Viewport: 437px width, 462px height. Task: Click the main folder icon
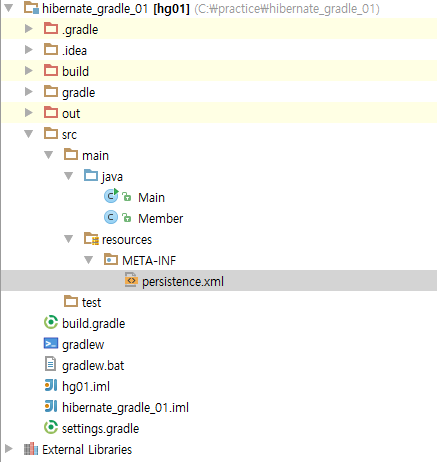[71, 155]
